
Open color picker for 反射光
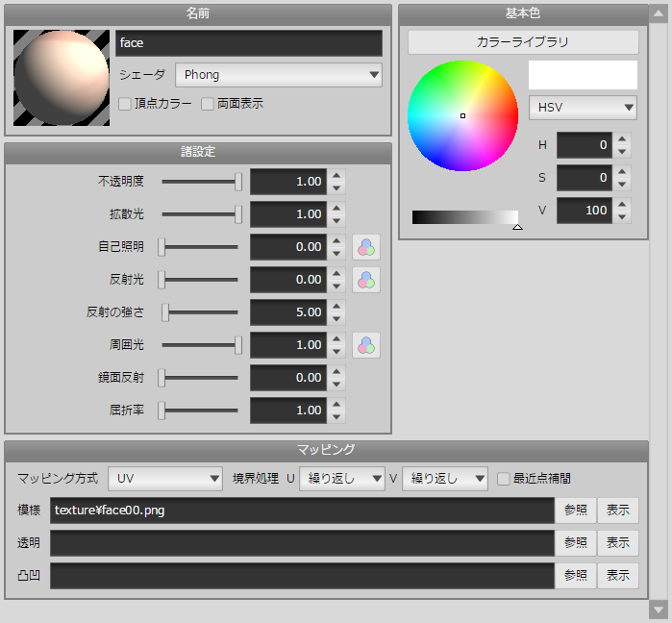click(x=366, y=280)
